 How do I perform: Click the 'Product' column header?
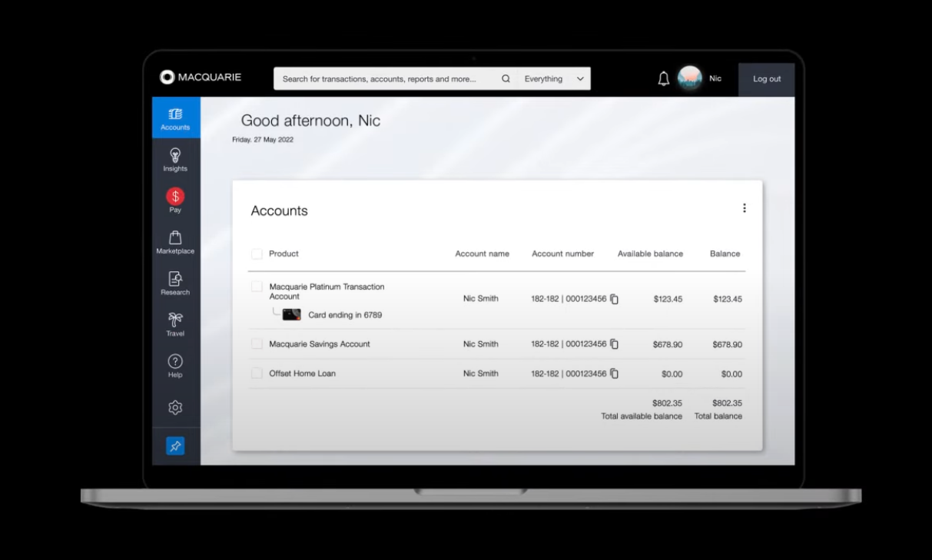(284, 253)
